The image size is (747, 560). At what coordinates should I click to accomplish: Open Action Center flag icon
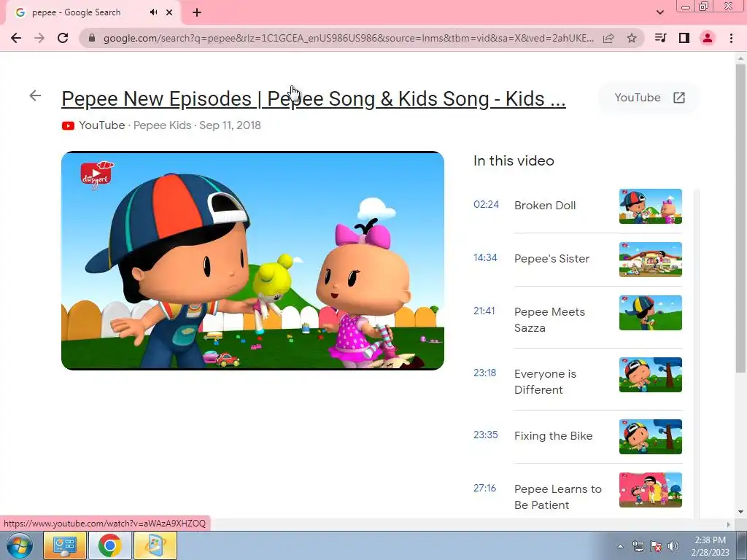click(656, 546)
